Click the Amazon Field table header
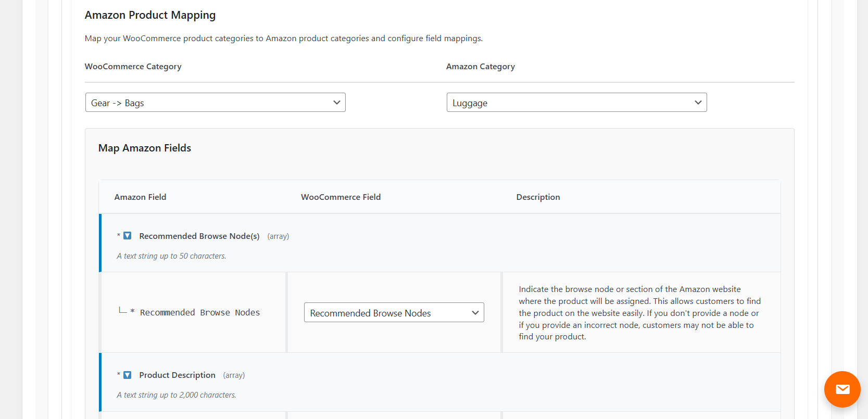Screen dimensions: 868x419 tap(140, 197)
